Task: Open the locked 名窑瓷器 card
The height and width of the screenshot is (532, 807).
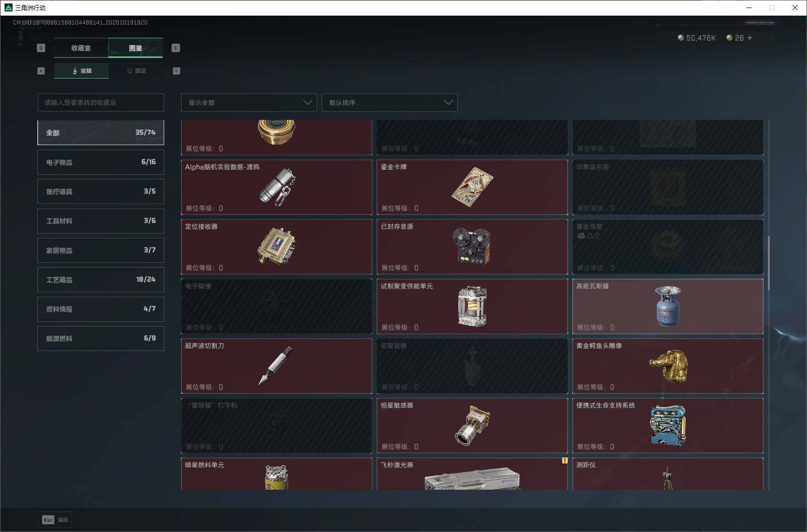Action: 472,366
